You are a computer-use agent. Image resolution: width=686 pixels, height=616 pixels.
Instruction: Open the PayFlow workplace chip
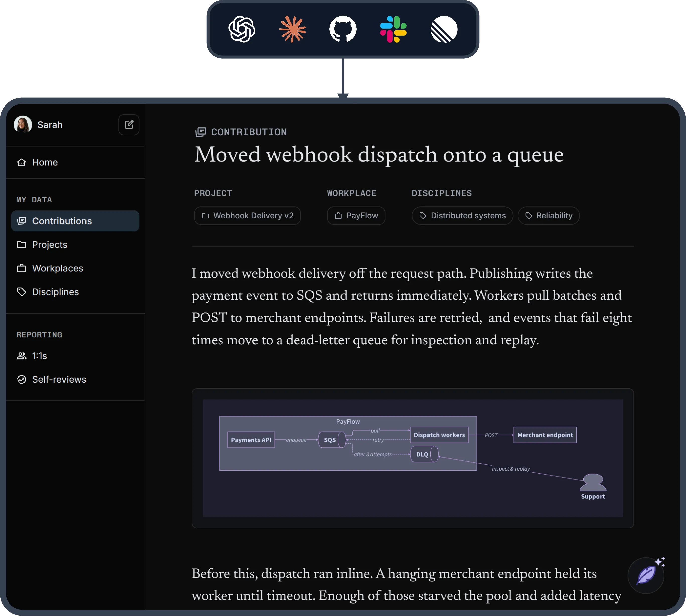pyautogui.click(x=356, y=216)
